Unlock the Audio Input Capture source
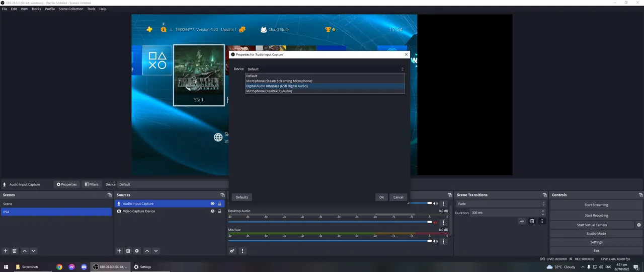Image resolution: width=644 pixels, height=272 pixels. click(219, 203)
